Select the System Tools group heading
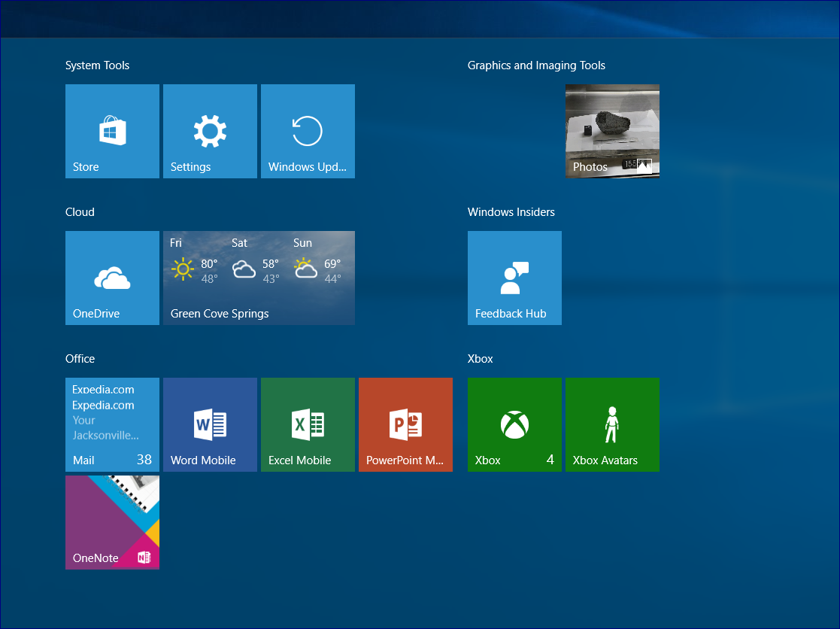The width and height of the screenshot is (840, 629). pyautogui.click(x=98, y=65)
